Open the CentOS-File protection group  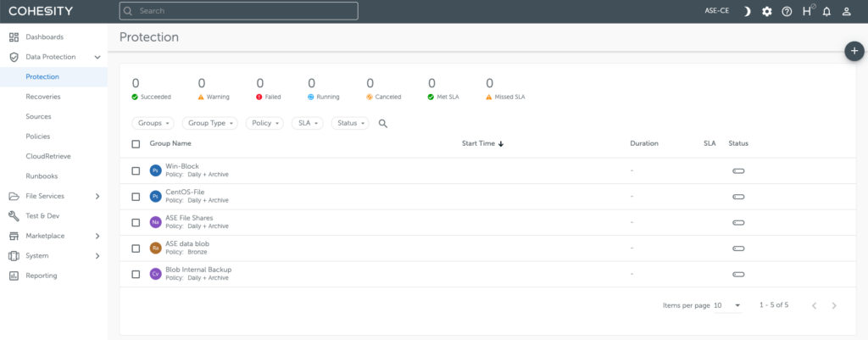click(x=185, y=192)
